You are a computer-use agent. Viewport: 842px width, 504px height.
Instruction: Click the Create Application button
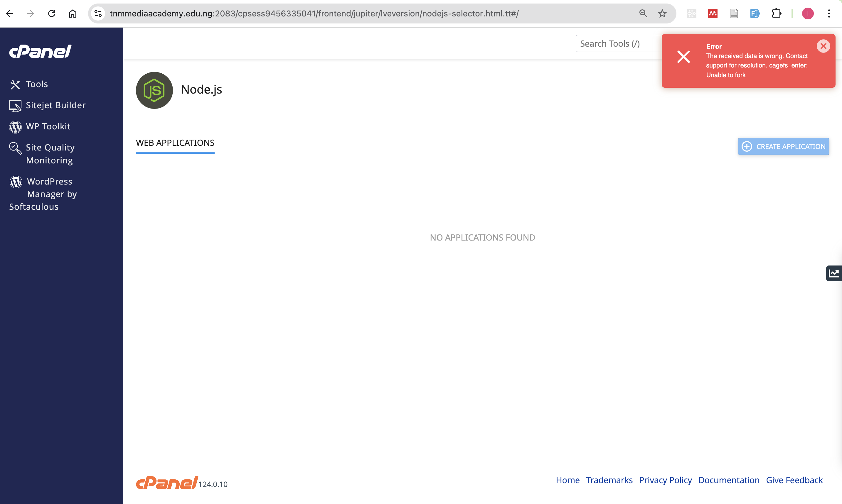pos(783,146)
